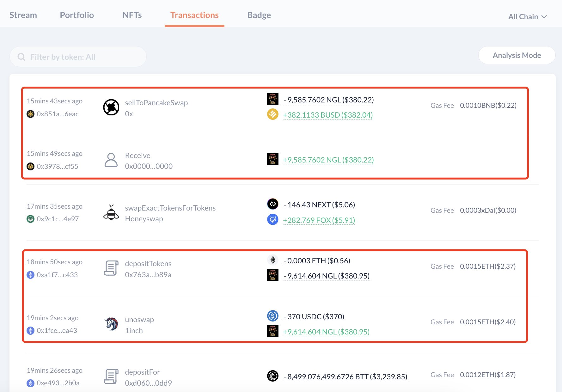
Task: Open the All Chain dropdown
Action: [527, 17]
